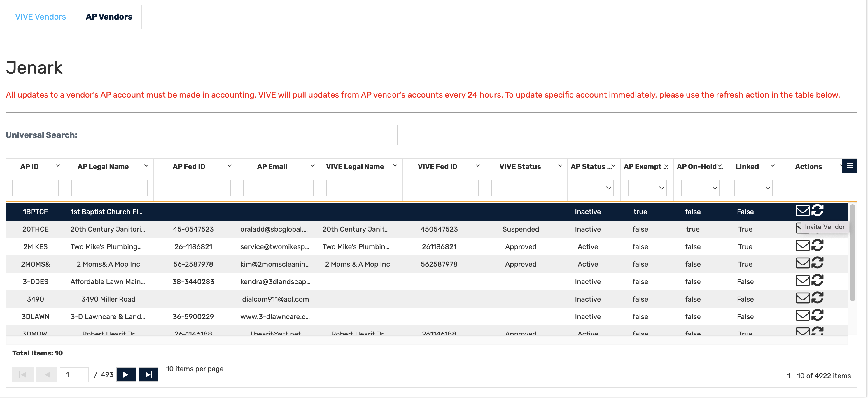Open VIVE Fed ID column menu chevron
868x398 pixels.
pyautogui.click(x=478, y=166)
